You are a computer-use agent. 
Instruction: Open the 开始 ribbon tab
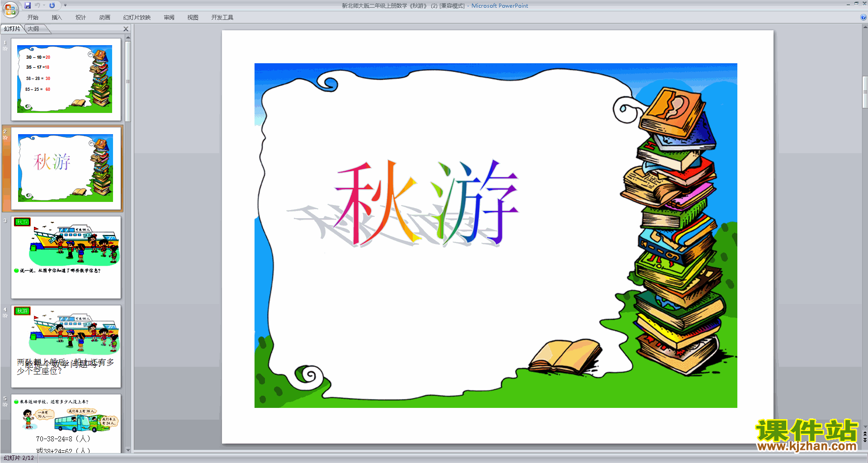pyautogui.click(x=33, y=18)
